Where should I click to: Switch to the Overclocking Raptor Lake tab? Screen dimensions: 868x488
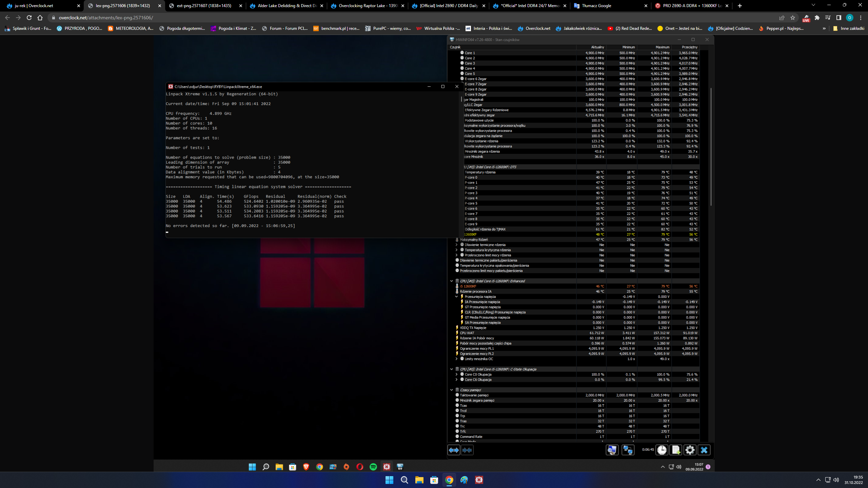[x=368, y=6]
